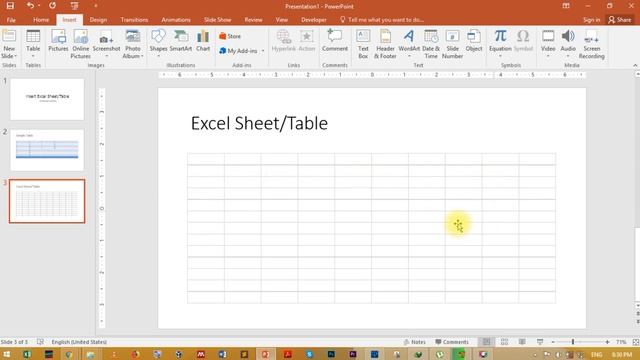The width and height of the screenshot is (640, 360).
Task: Switch to Transitions tab
Action: [x=134, y=20]
